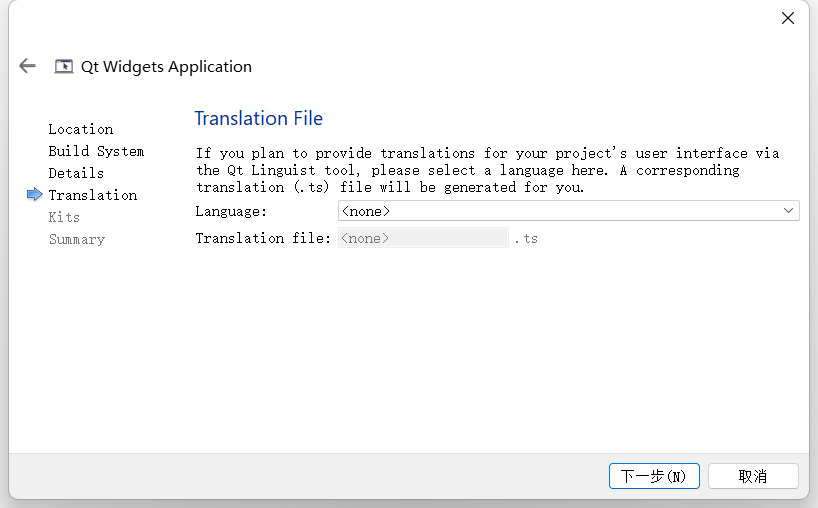Select the Build System wizard step
Image resolution: width=818 pixels, height=508 pixels.
[x=96, y=151]
